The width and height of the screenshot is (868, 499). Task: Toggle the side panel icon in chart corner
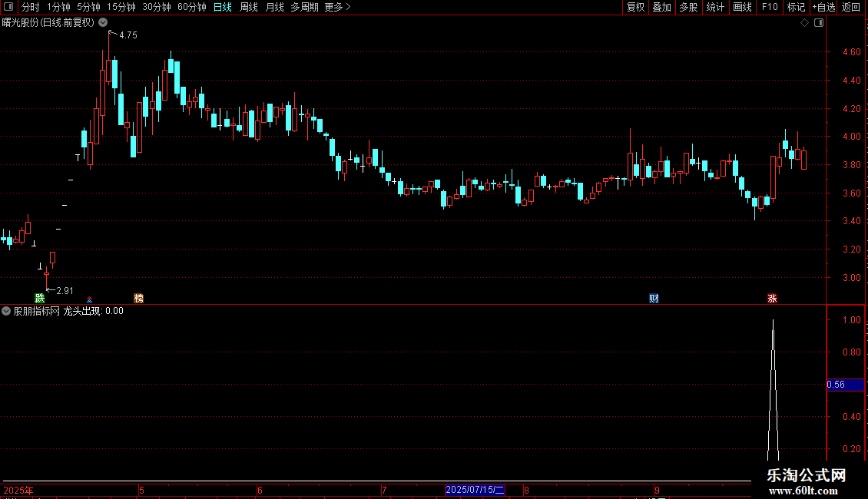pyautogui.click(x=819, y=23)
